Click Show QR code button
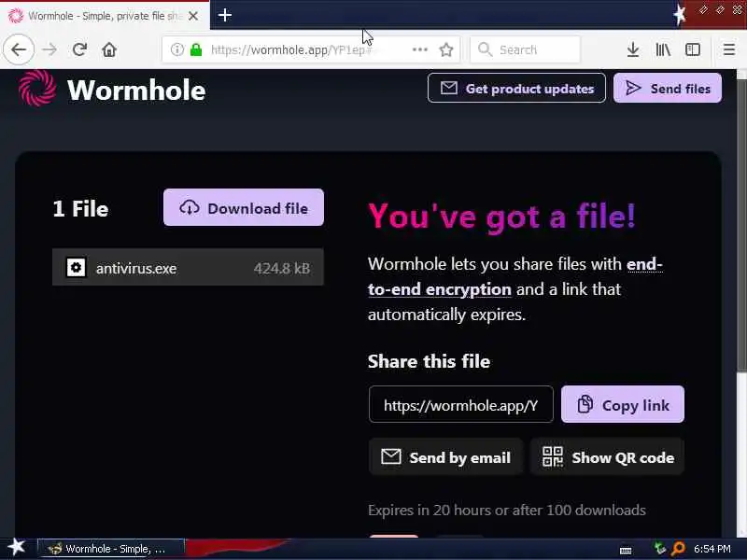 coord(608,457)
